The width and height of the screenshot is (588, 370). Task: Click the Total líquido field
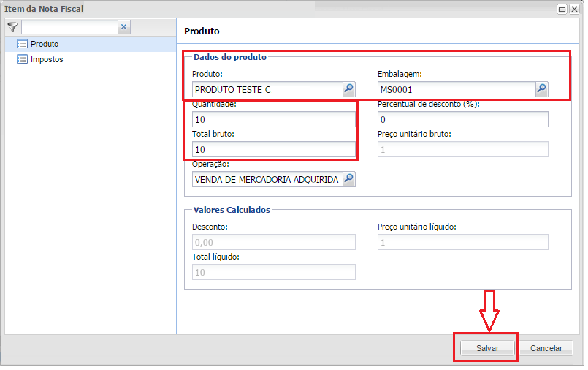pyautogui.click(x=274, y=272)
